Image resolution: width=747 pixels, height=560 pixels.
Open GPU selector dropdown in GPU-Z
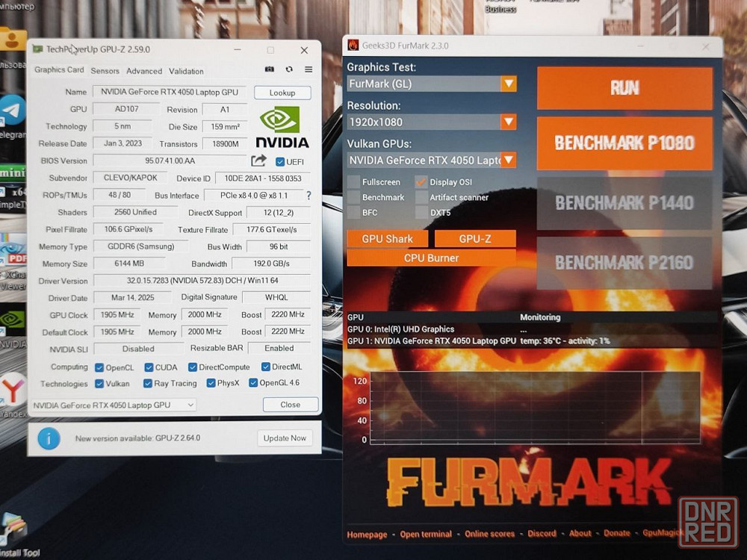pos(114,405)
